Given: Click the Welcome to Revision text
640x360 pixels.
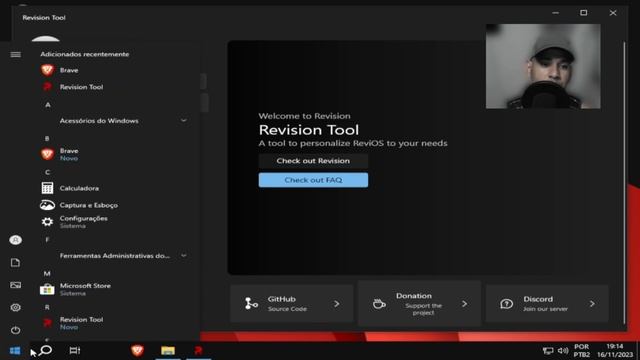Looking at the screenshot, I should click(x=304, y=116).
